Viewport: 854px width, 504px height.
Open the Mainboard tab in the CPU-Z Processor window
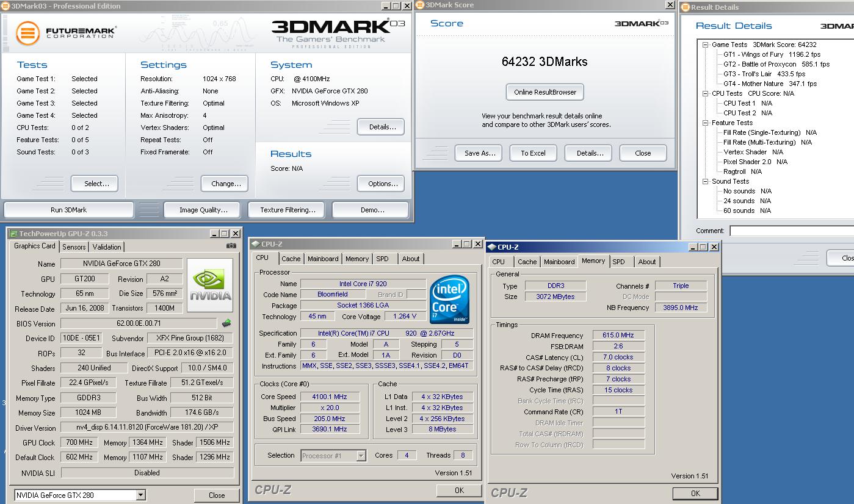click(x=323, y=259)
